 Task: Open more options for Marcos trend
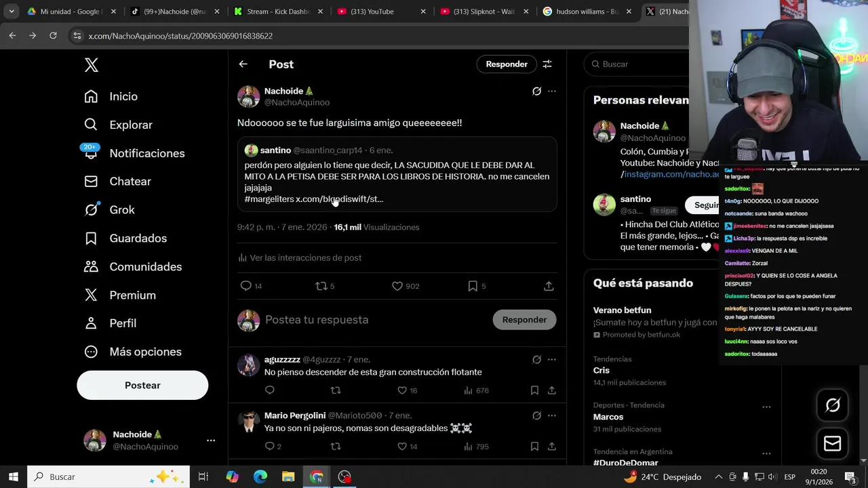coord(766,407)
